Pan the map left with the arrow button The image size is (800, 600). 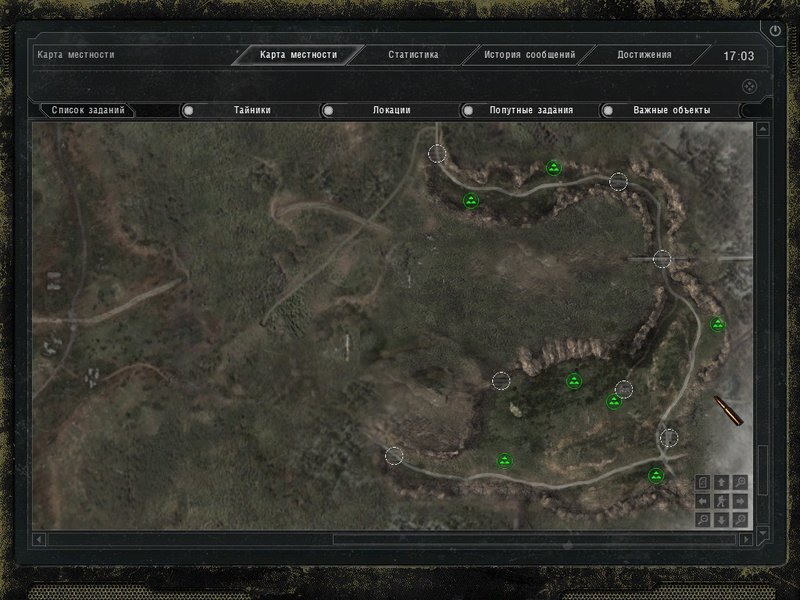click(702, 501)
